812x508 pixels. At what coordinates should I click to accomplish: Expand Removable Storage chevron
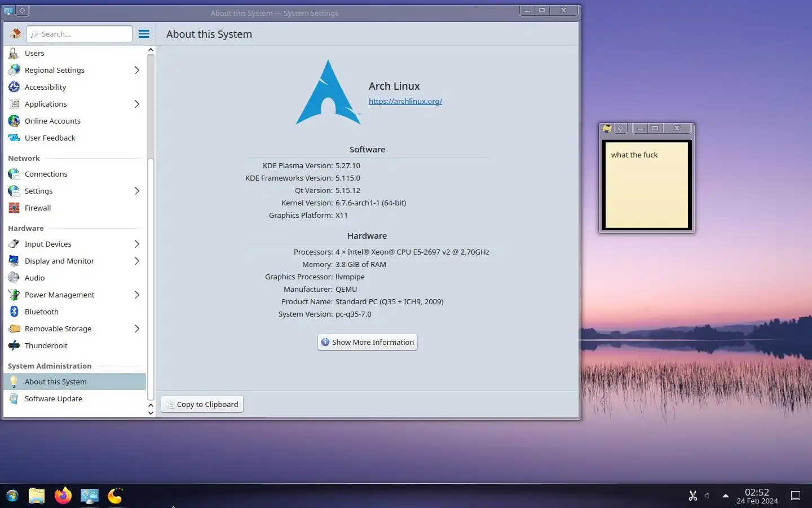136,329
